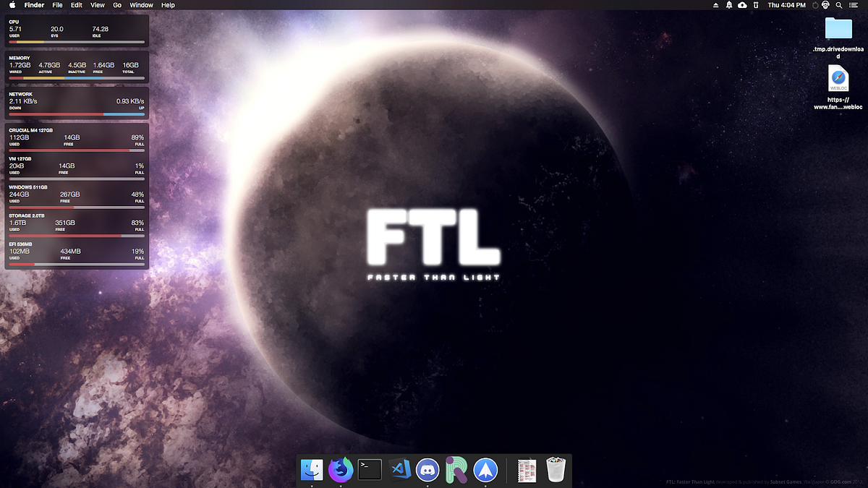This screenshot has height=488, width=868.
Task: Click the 20kB used value
Action: [17, 166]
